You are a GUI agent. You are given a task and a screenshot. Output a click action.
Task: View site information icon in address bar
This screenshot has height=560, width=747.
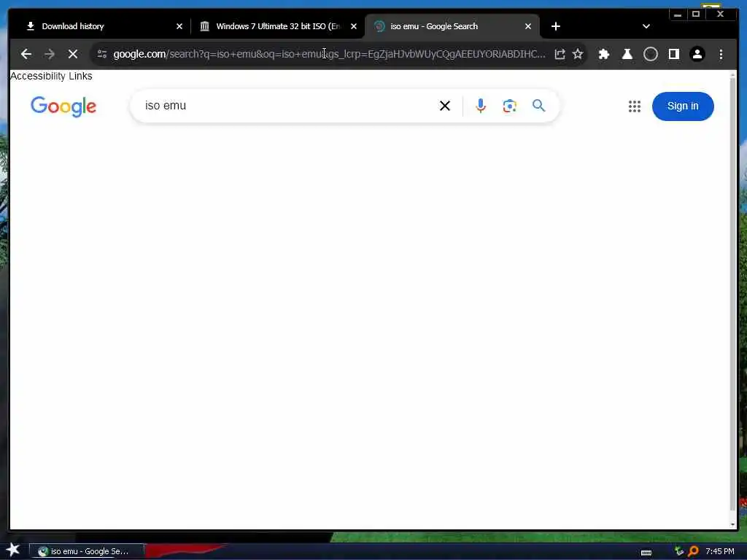[x=102, y=54]
